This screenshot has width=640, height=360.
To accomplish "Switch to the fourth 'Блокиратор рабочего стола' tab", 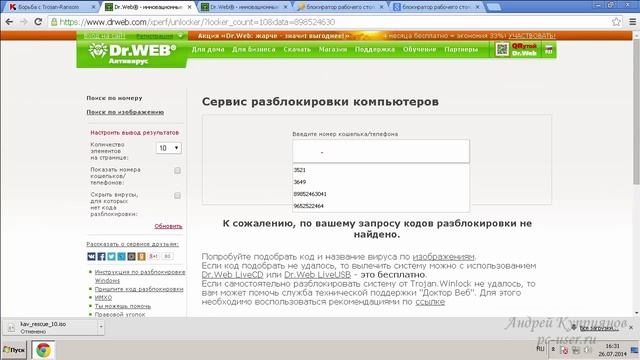I will tap(341, 7).
